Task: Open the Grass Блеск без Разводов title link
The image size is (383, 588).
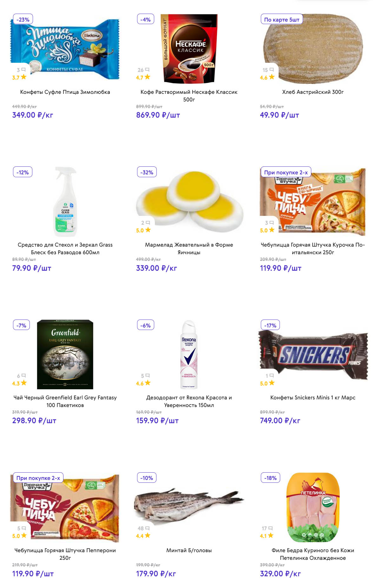Action: 65,249
